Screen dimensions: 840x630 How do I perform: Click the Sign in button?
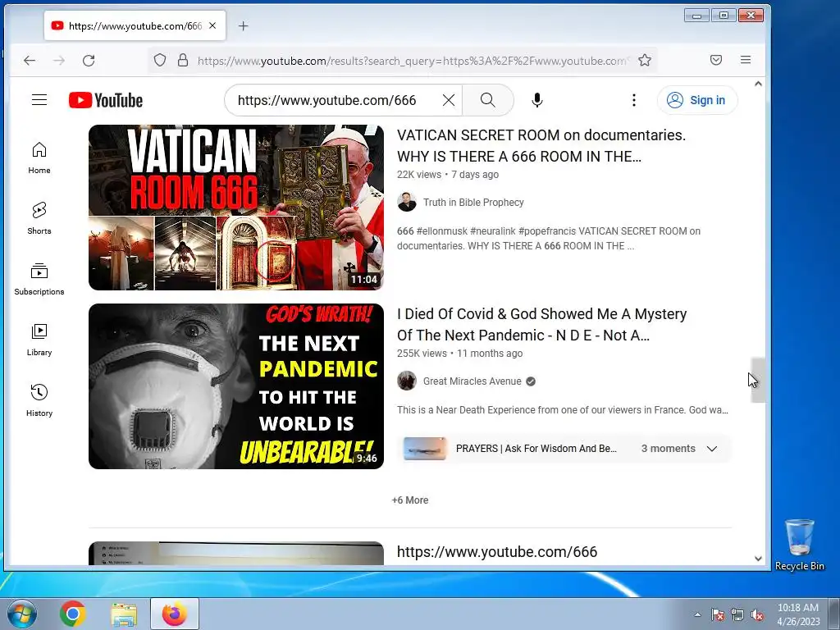click(697, 100)
